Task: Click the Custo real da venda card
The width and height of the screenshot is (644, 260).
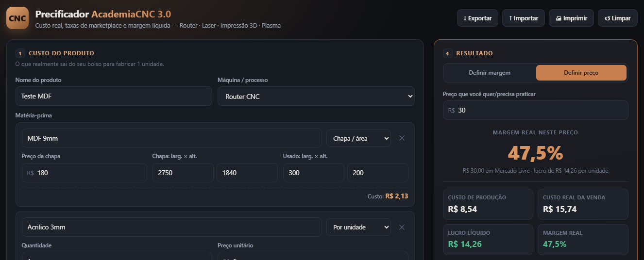Action: point(583,204)
